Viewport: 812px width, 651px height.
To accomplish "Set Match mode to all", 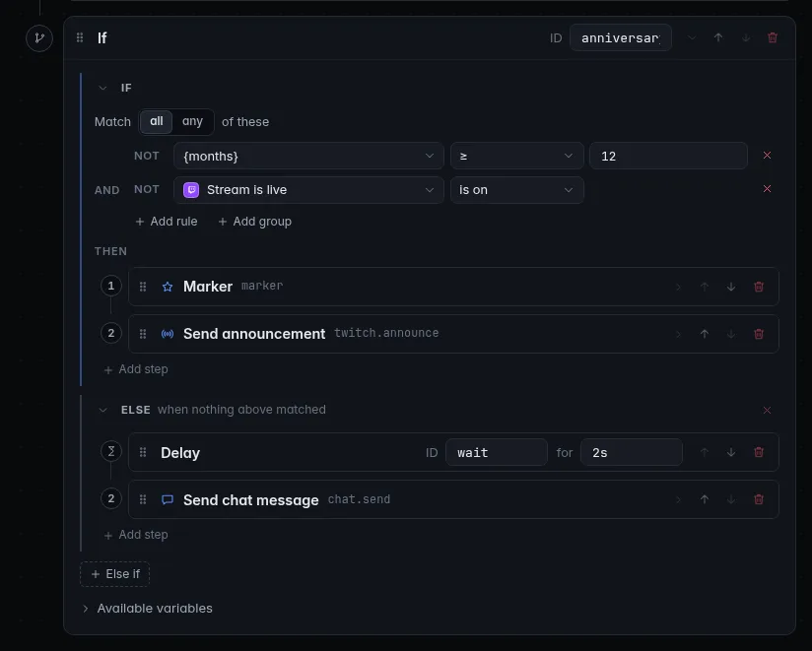I will click(x=157, y=121).
